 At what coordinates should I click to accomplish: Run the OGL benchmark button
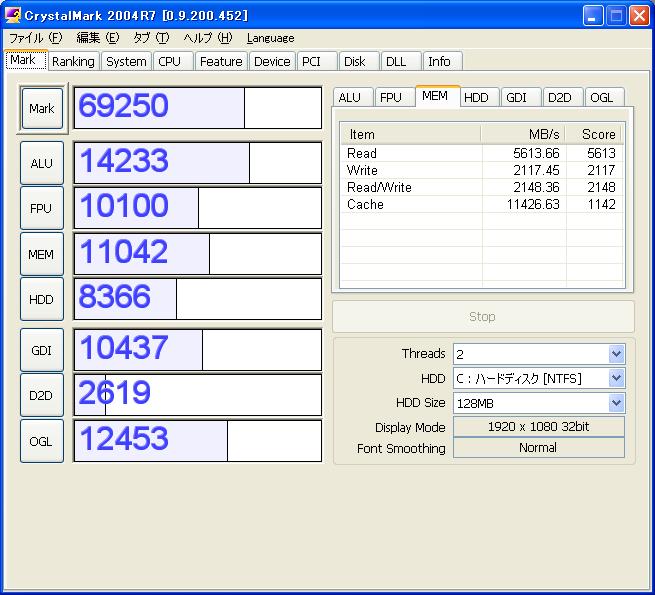42,441
